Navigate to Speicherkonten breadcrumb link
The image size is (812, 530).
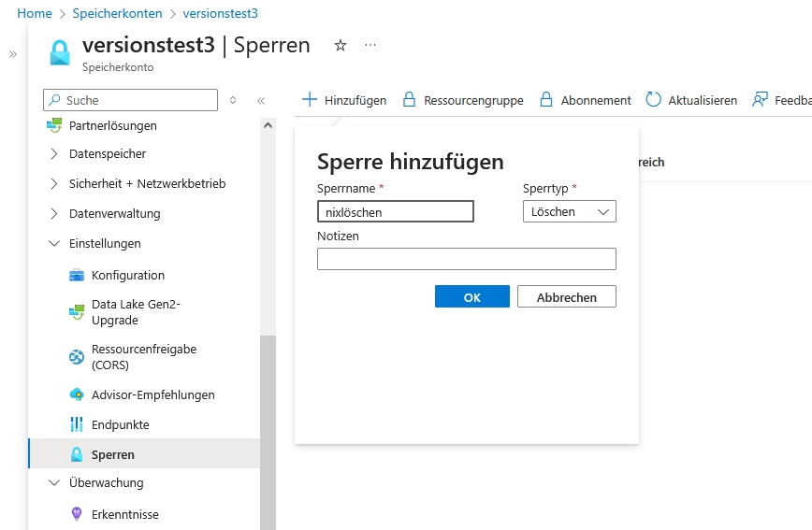pyautogui.click(x=117, y=14)
